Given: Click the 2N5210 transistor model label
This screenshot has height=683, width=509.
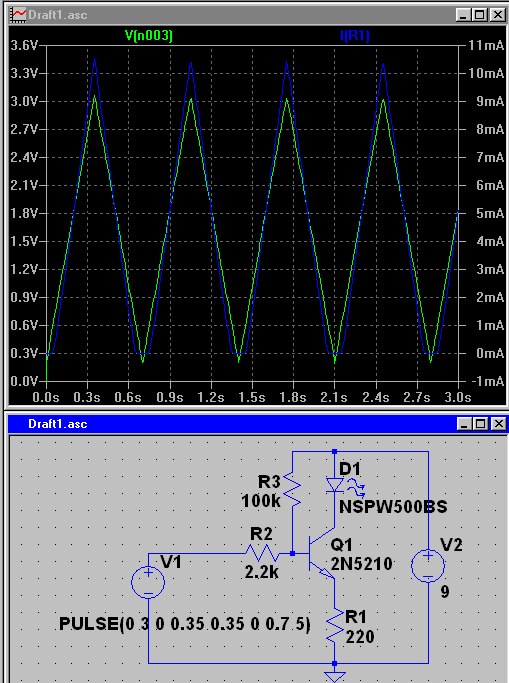Looking at the screenshot, I should [x=361, y=564].
